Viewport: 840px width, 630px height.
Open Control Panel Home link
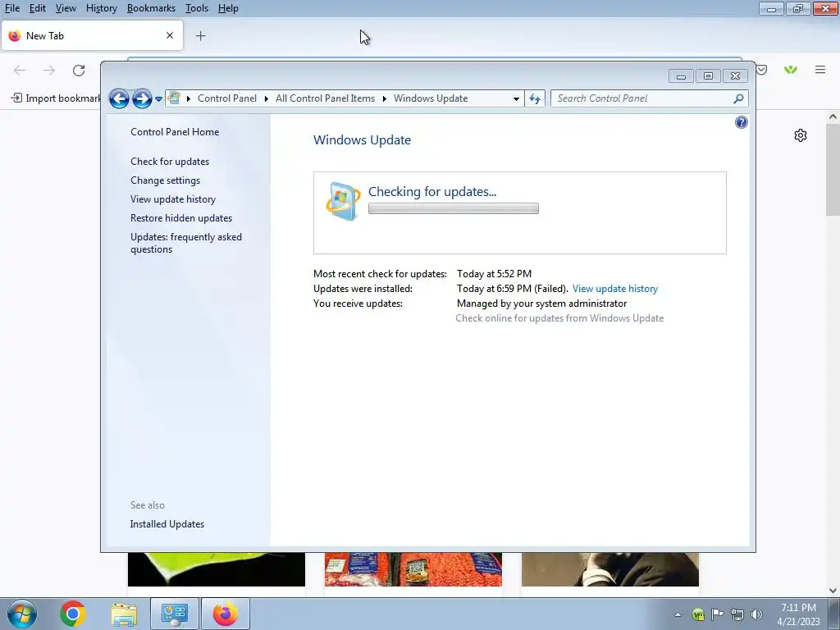175,132
